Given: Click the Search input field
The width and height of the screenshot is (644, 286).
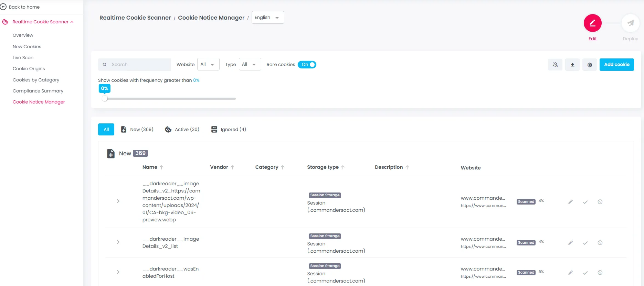Looking at the screenshot, I should click(x=135, y=65).
